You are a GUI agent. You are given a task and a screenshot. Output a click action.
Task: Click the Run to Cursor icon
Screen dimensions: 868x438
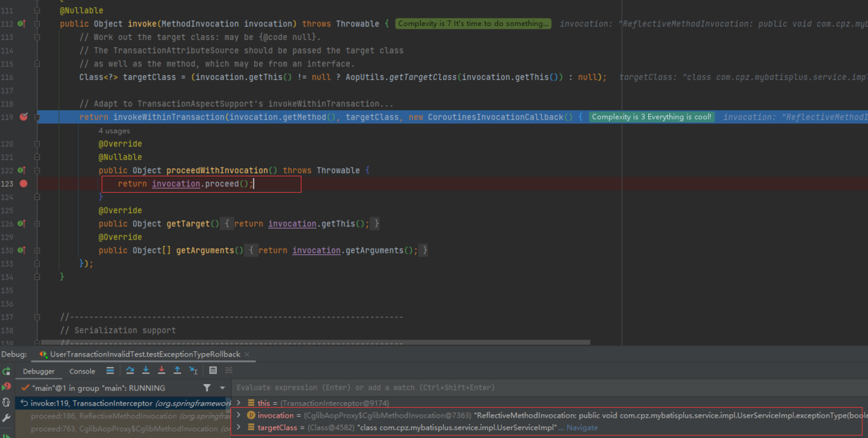coord(193,371)
